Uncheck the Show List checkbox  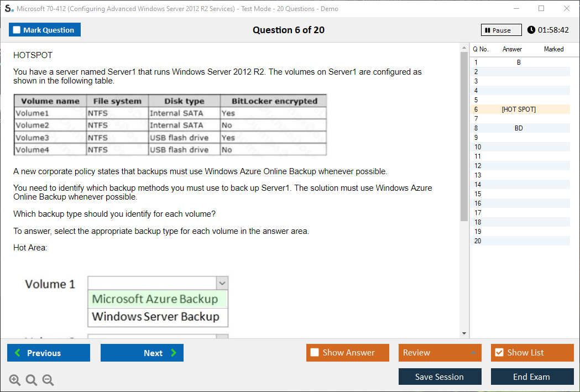[x=499, y=353]
